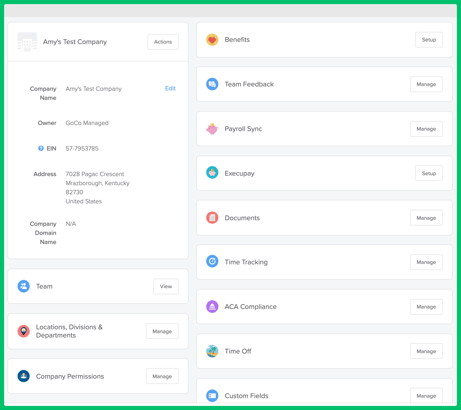This screenshot has height=410, width=461.
Task: Click the Locations map pin icon
Action: (23, 331)
